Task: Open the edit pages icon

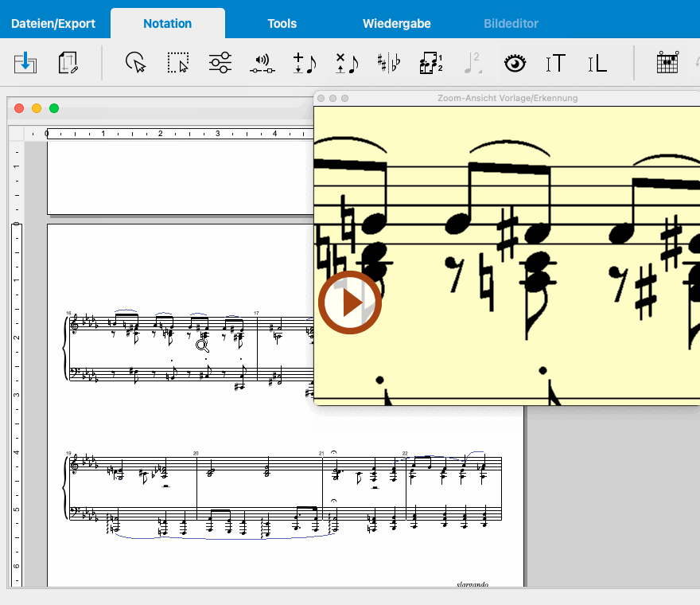Action: click(x=68, y=63)
